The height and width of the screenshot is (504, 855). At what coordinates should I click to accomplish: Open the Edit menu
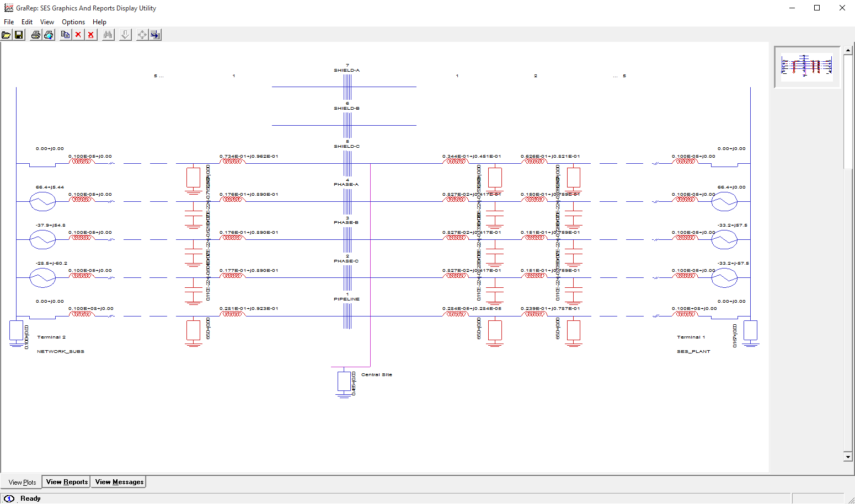tap(27, 22)
